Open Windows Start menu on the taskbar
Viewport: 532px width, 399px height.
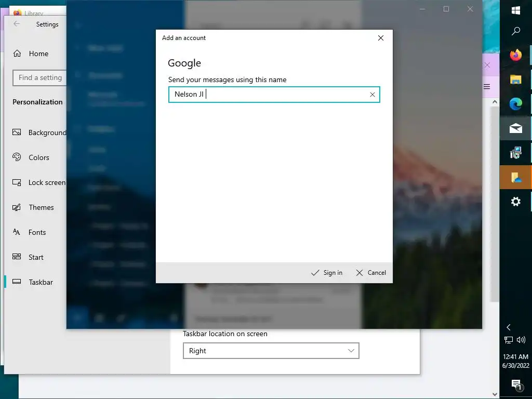click(516, 10)
